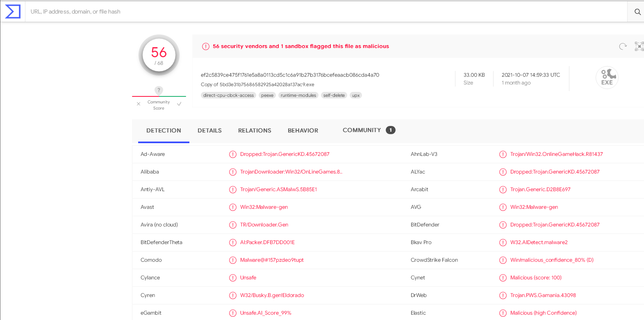Click W32/Busky.B.gen!Eldorado result

[272, 295]
